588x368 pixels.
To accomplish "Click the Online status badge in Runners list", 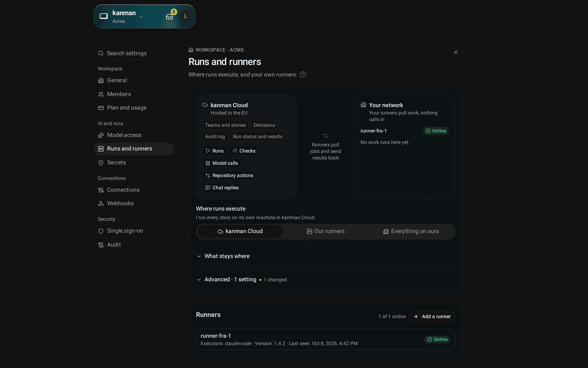I will [437, 339].
